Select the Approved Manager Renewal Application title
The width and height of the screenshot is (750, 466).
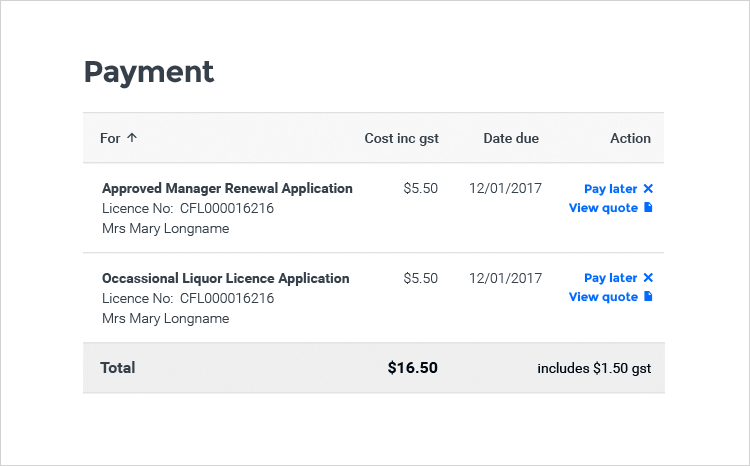(227, 188)
